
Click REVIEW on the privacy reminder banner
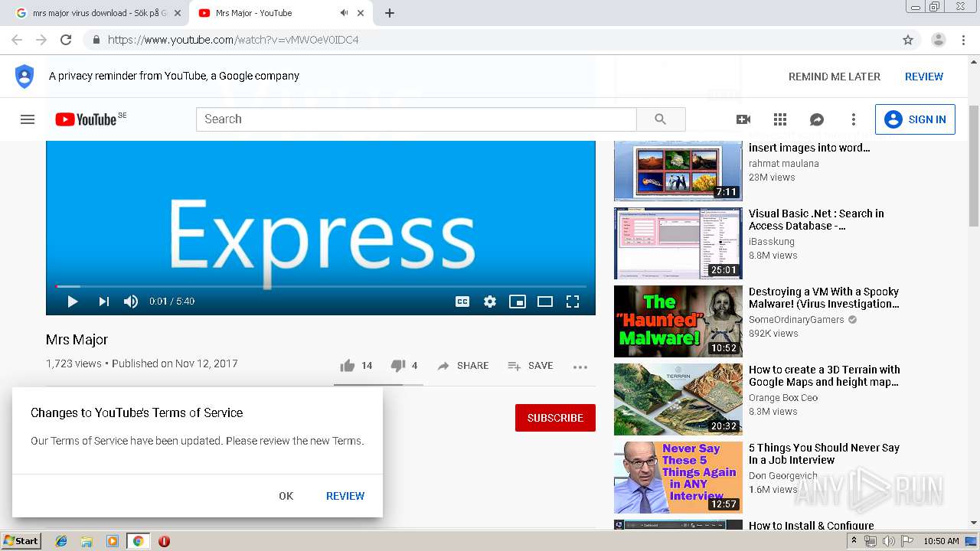(924, 77)
